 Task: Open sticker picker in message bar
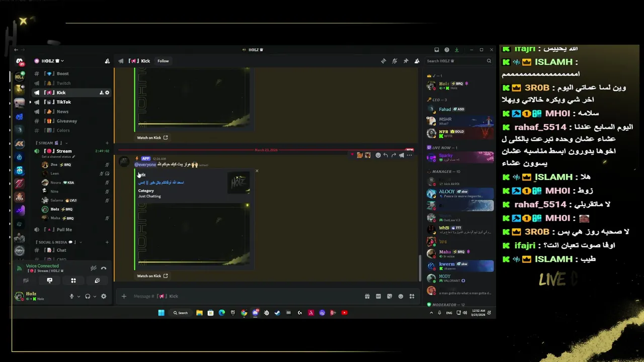(x=389, y=296)
